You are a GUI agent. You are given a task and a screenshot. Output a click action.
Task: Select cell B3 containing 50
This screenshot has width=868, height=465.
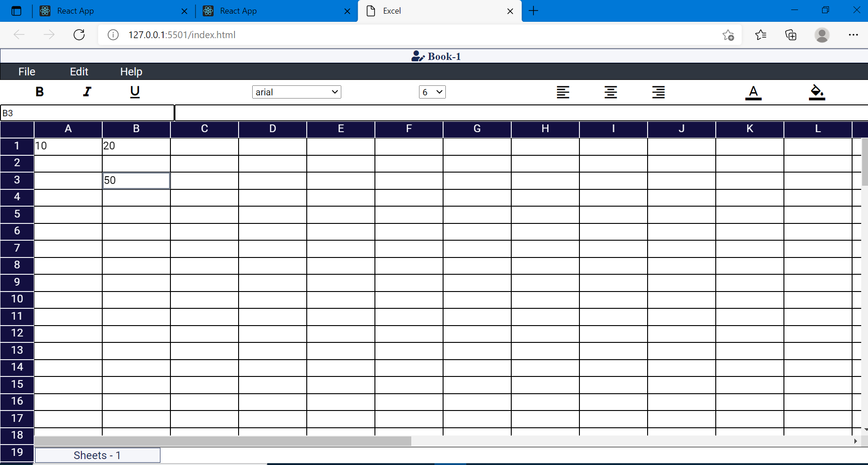point(136,180)
